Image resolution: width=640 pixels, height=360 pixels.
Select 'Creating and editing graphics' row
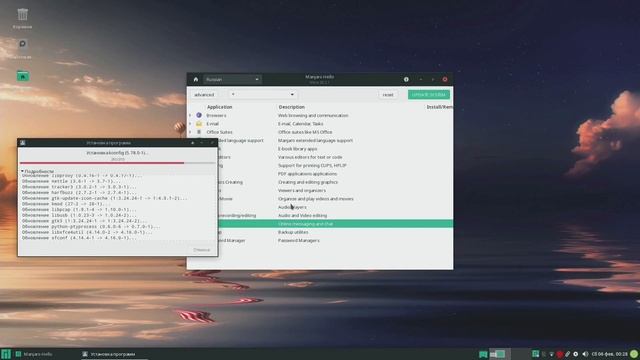[308, 182]
